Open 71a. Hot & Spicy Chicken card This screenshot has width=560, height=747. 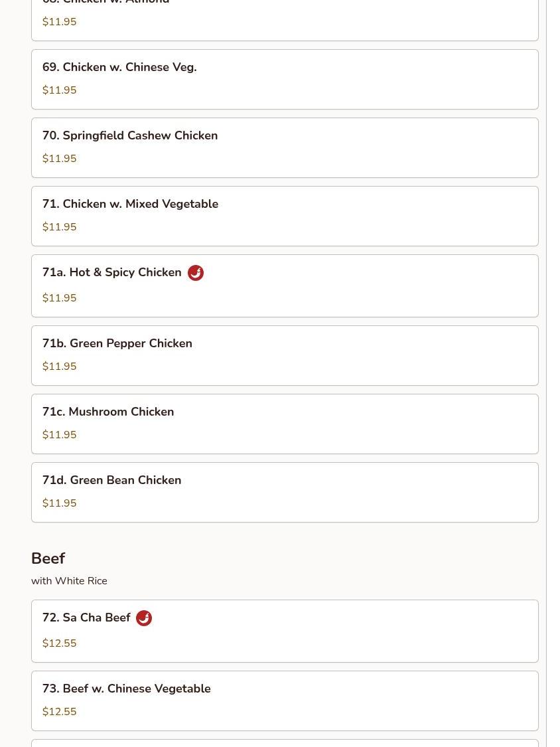[111, 273]
